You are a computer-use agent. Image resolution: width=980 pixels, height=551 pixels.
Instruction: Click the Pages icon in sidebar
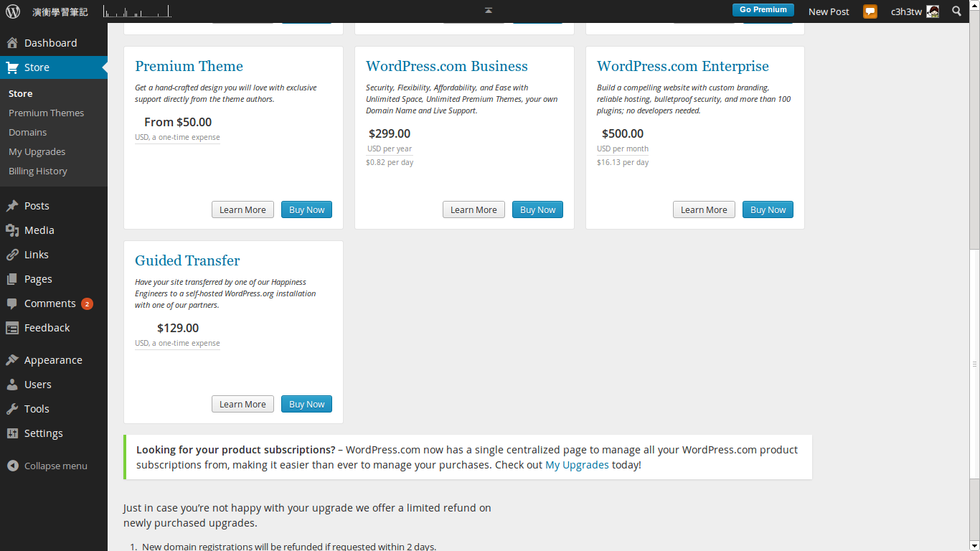pyautogui.click(x=12, y=279)
